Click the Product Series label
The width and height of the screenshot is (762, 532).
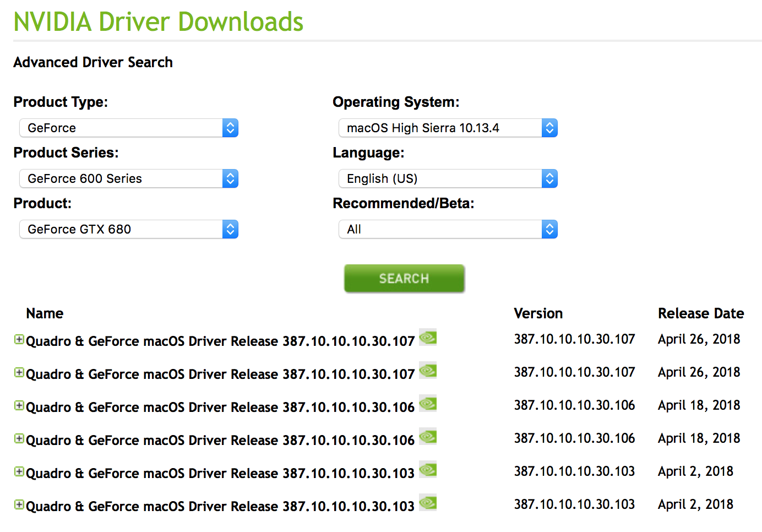pyautogui.click(x=66, y=153)
